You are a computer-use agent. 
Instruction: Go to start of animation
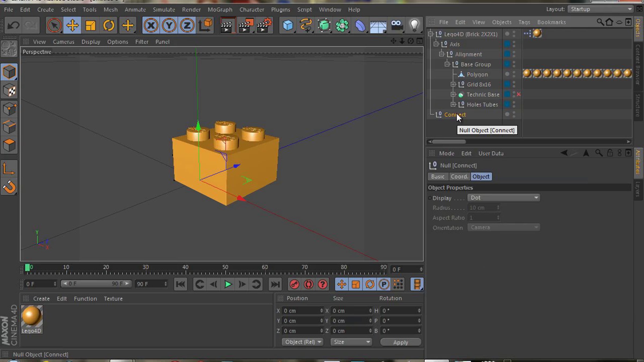click(x=181, y=284)
